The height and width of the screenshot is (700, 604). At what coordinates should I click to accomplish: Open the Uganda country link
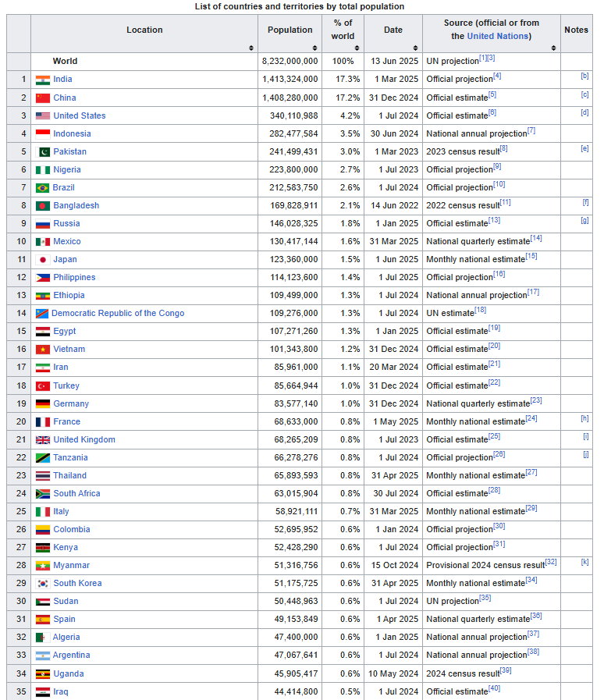[69, 673]
